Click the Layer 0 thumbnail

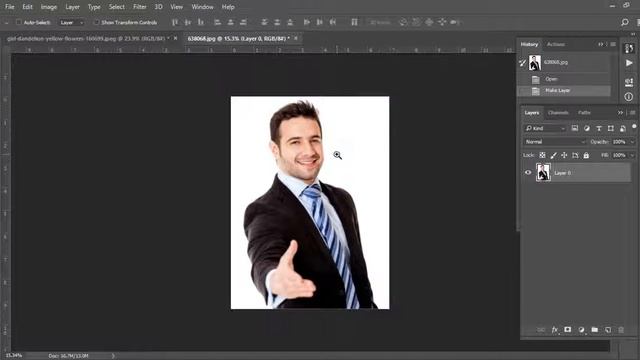[x=543, y=173]
